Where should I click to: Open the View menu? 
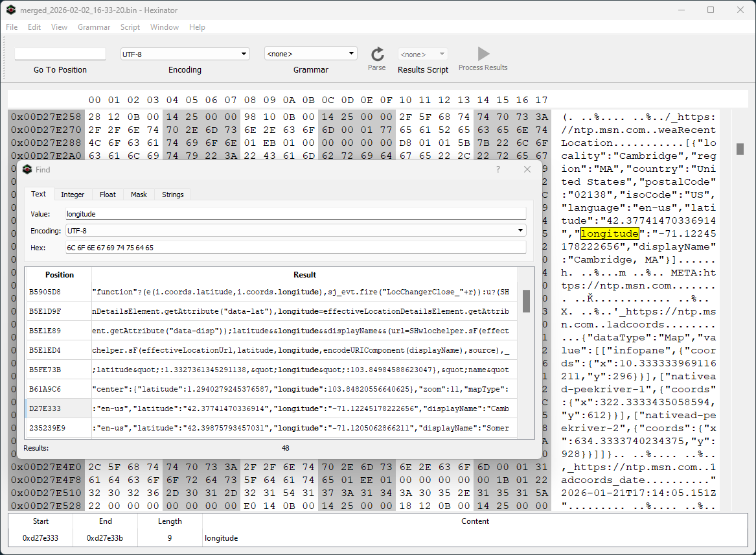pos(60,27)
